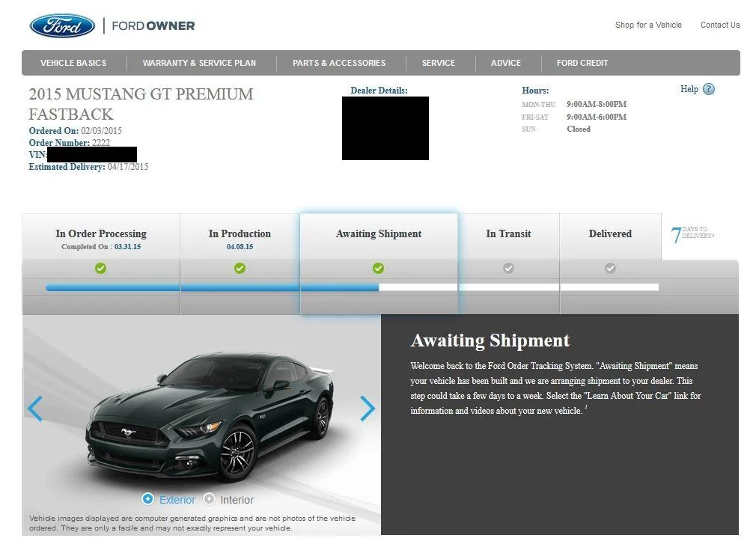Select the In Order Processing stage tab
Image resolution: width=756 pixels, height=550 pixels.
pyautogui.click(x=101, y=237)
